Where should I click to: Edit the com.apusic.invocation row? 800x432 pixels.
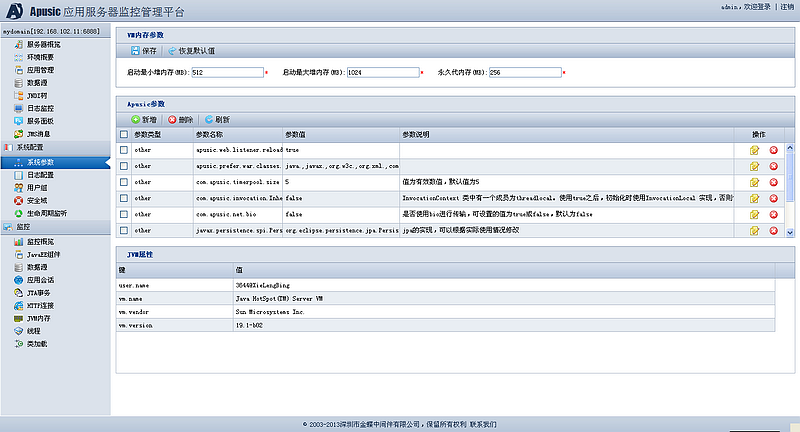click(x=754, y=198)
